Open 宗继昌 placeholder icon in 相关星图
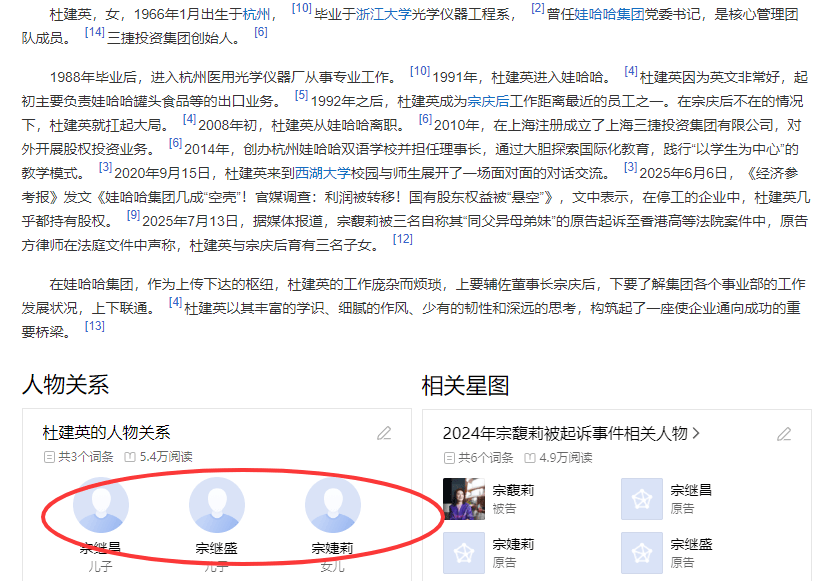 [642, 499]
